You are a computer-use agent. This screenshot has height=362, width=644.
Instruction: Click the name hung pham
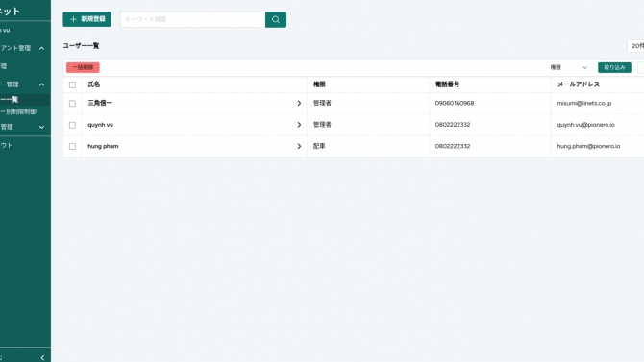103,146
